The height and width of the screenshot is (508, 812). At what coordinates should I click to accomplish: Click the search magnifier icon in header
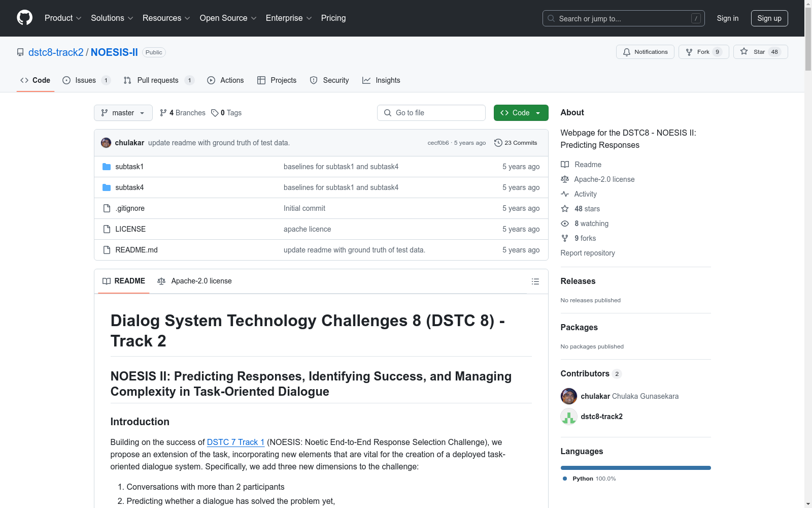pyautogui.click(x=551, y=18)
